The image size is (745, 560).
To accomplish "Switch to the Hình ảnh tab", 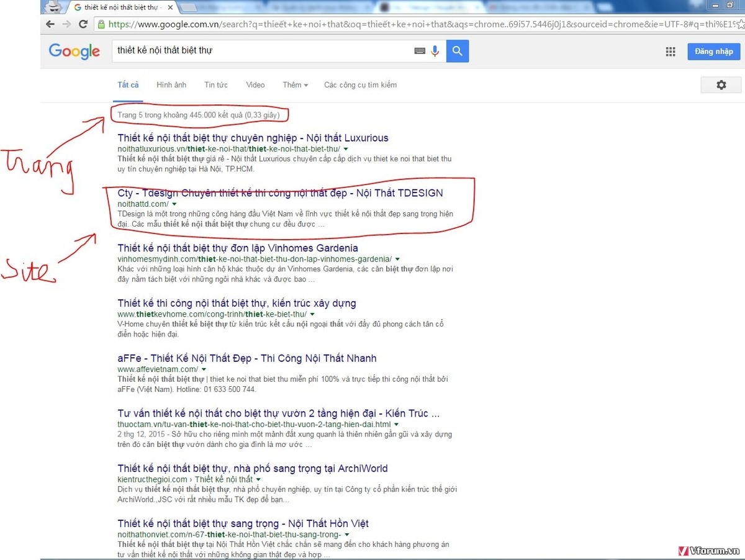I will (171, 85).
